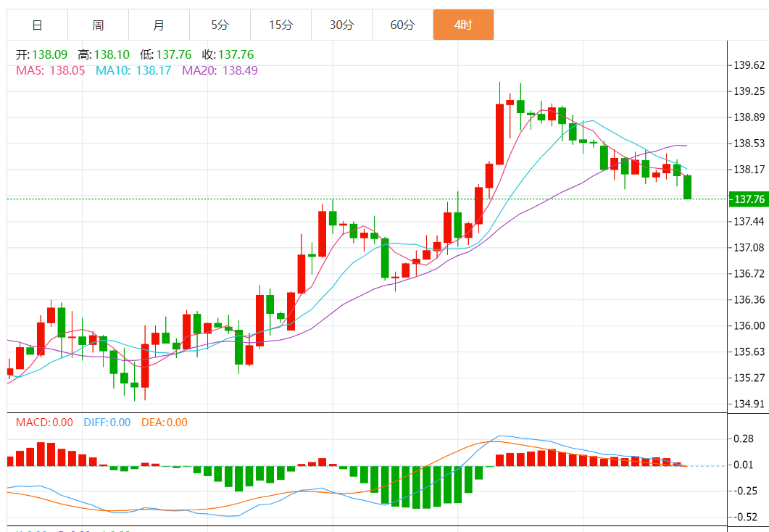Select the highlighted 4时 timeframe tab
769x532 pixels.
[463, 25]
